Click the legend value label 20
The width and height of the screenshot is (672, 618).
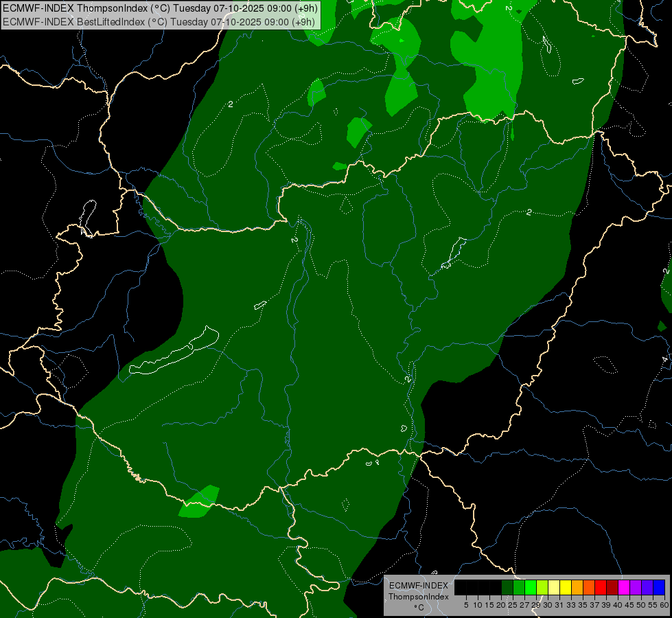501,605
